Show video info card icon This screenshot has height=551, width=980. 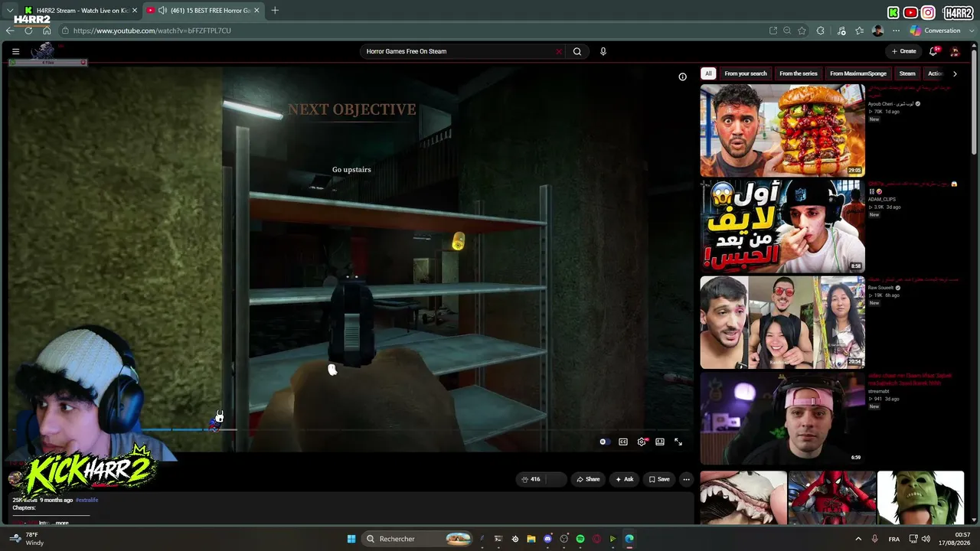click(x=682, y=77)
